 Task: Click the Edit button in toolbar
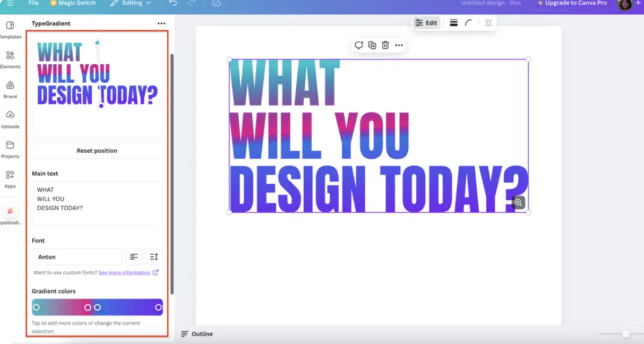(x=426, y=23)
